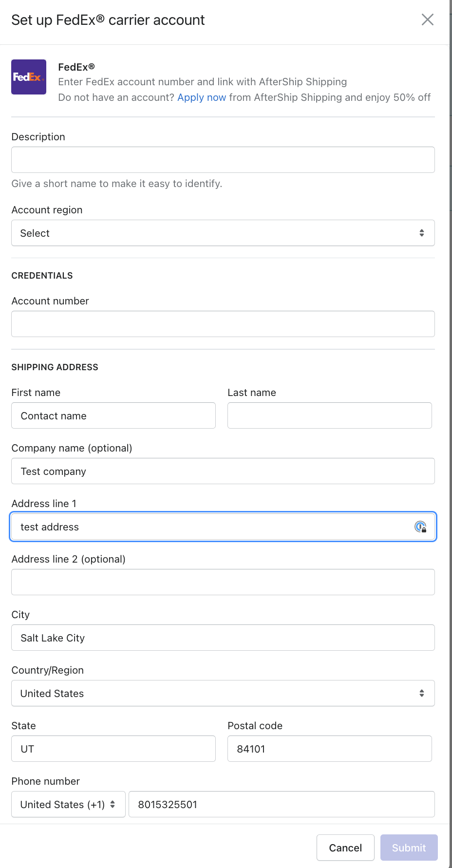Screen dimensions: 452x868
Task: Open the Account region dropdown
Action: (x=223, y=233)
